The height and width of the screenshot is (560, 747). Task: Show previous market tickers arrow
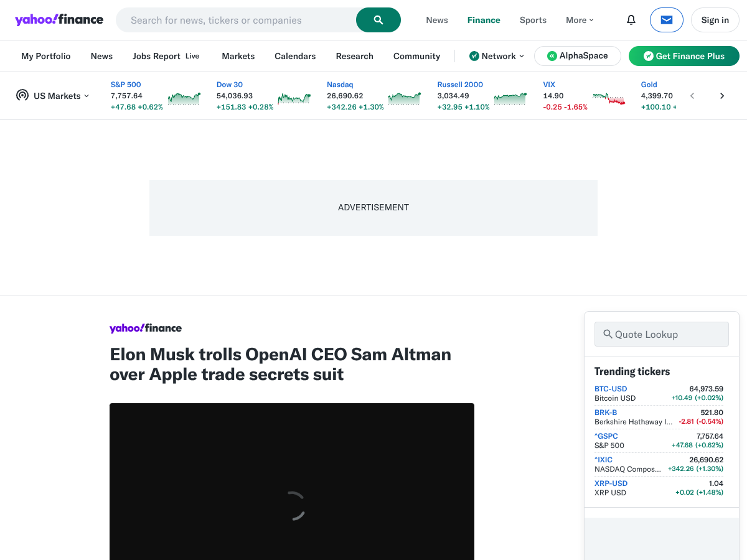pyautogui.click(x=692, y=96)
